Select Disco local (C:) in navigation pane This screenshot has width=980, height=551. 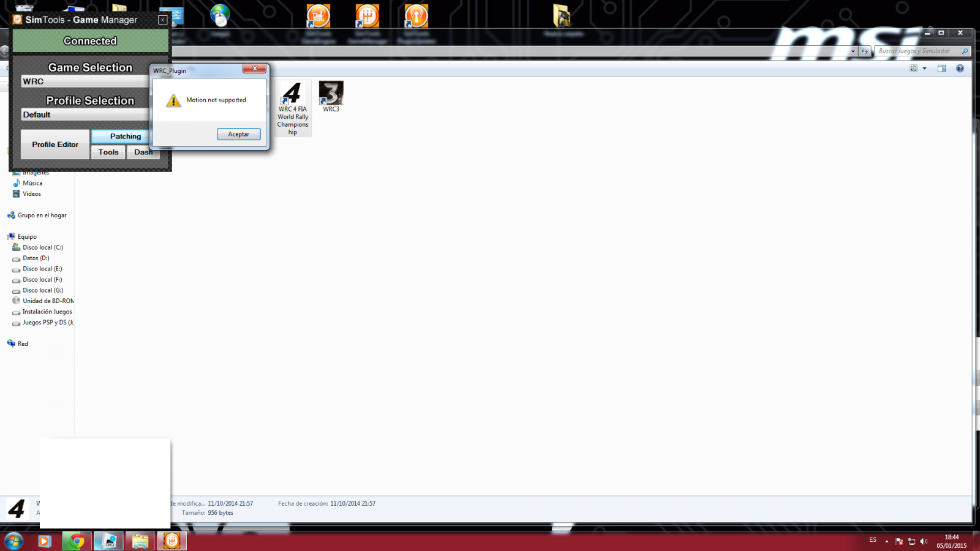click(42, 247)
